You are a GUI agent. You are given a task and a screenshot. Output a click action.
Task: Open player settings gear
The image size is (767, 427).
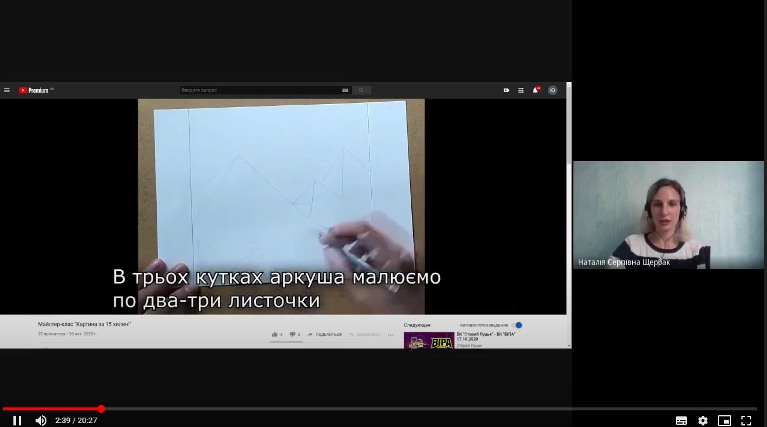(703, 420)
